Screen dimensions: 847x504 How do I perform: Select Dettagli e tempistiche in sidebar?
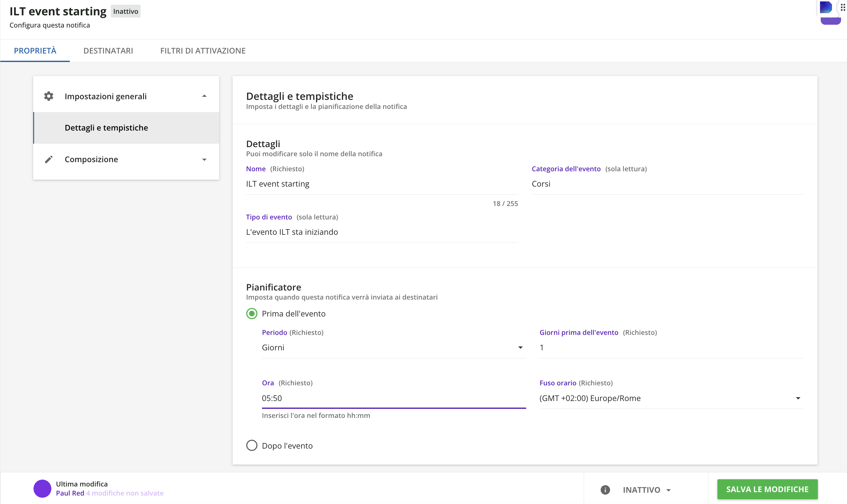(x=126, y=128)
